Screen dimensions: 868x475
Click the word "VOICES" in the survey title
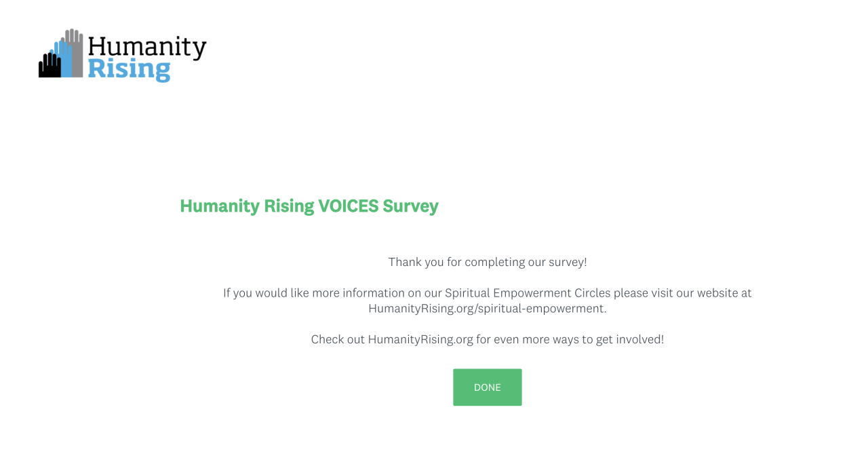pos(349,206)
